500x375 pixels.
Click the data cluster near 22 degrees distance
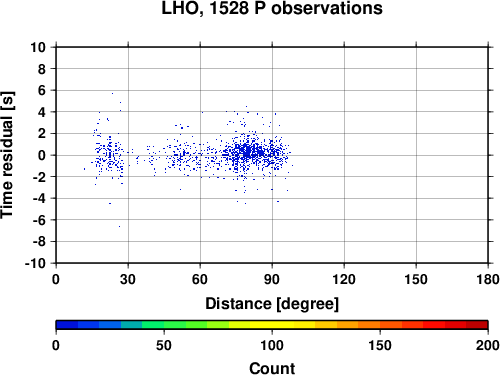[108, 155]
